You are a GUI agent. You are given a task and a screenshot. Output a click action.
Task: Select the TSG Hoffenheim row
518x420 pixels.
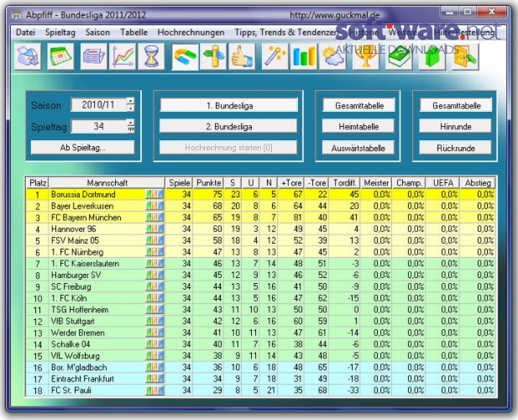260,310
